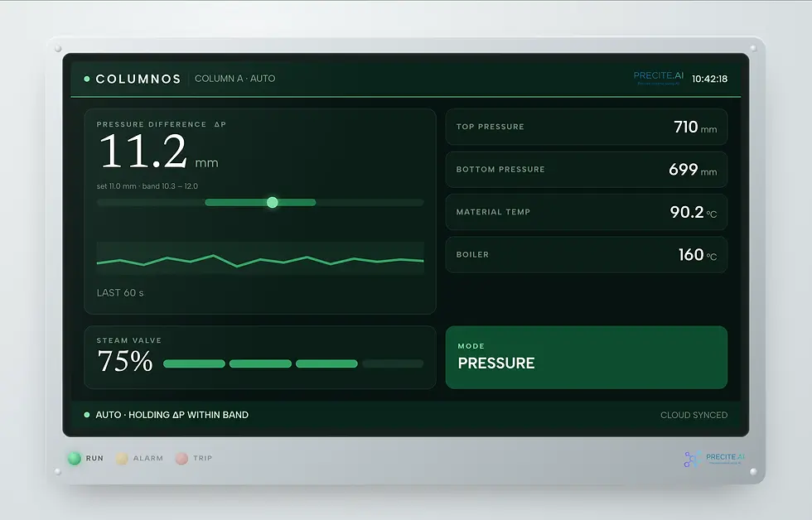Click the 11.2 mm pressure difference value
Screen dimensions: 812x520
[158, 151]
